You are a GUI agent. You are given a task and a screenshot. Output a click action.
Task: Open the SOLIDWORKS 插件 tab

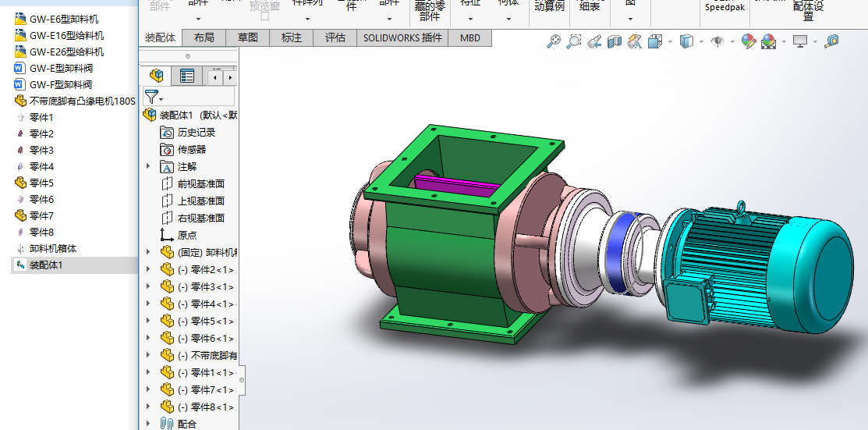[402, 37]
